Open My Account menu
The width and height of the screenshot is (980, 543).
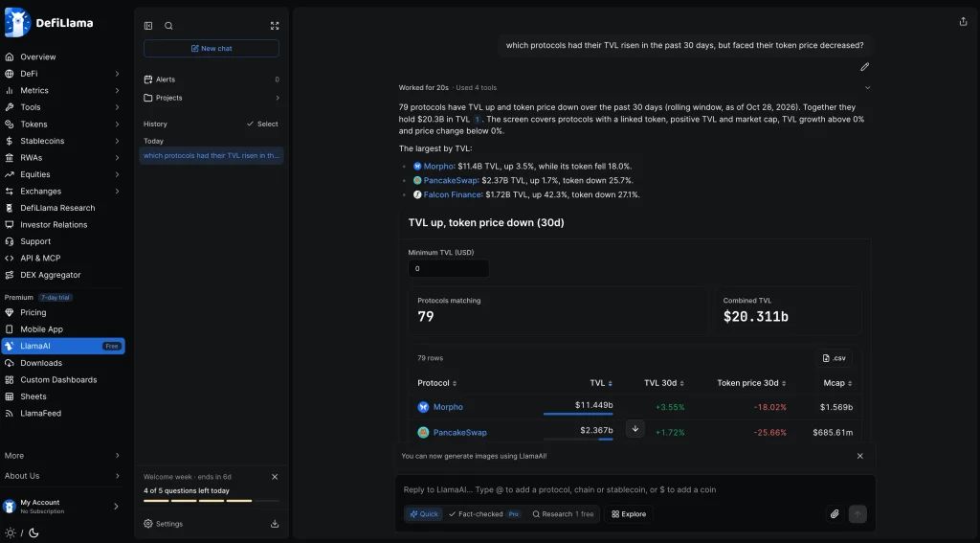click(62, 506)
